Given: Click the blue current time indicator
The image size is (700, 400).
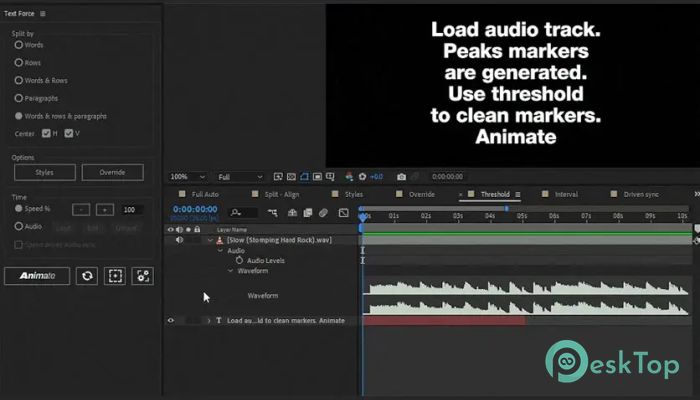Looking at the screenshot, I should click(363, 217).
